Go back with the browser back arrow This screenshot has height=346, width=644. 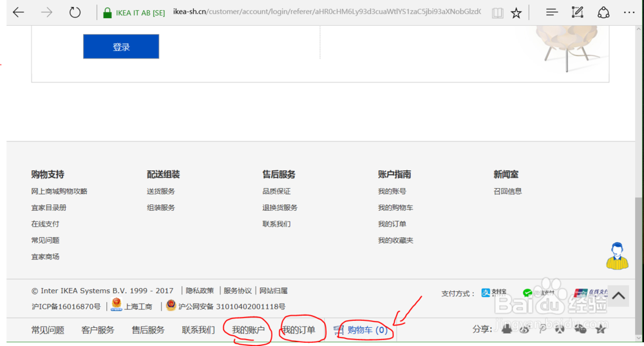19,12
